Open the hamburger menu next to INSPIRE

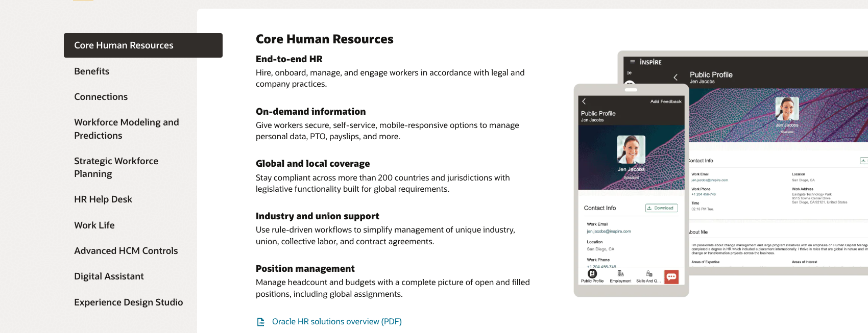632,62
